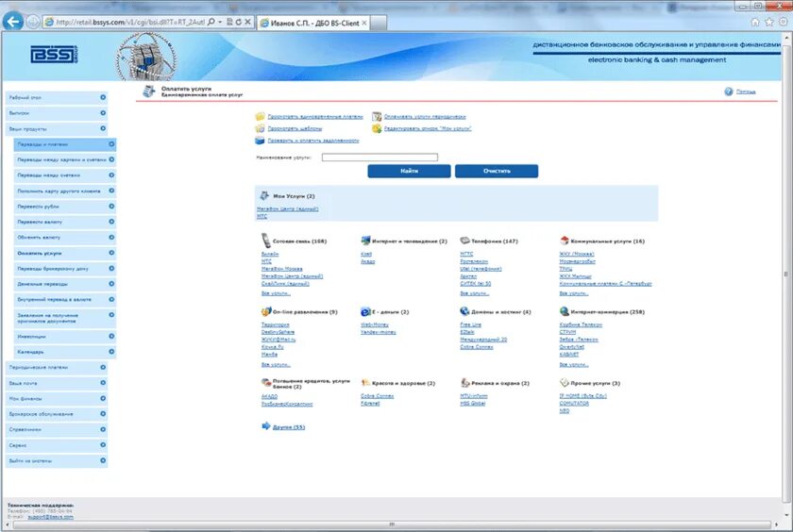Click the BSS Group logo
The width and height of the screenshot is (793, 532).
[54, 54]
